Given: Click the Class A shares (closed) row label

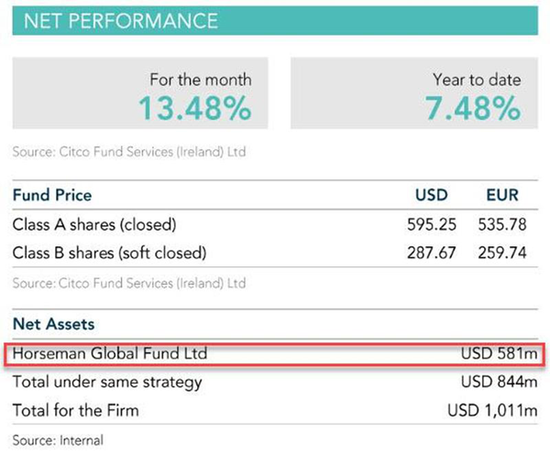Looking at the screenshot, I should 94,225.
